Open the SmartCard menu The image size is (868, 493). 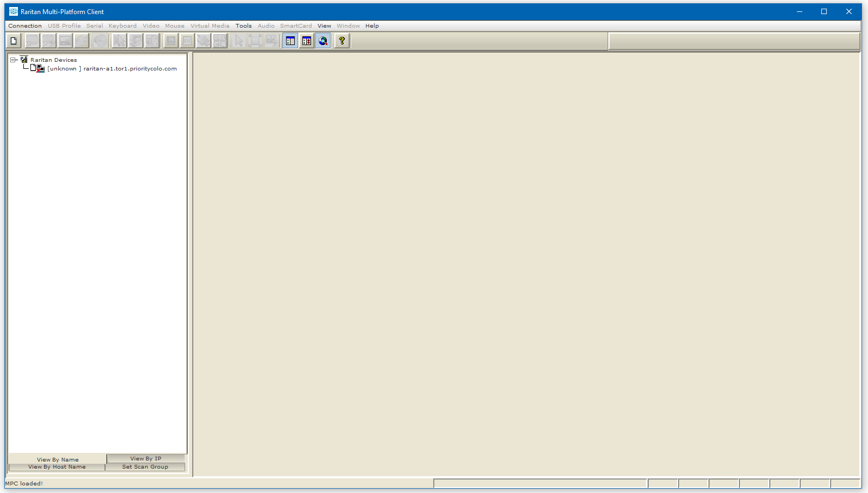tap(296, 26)
